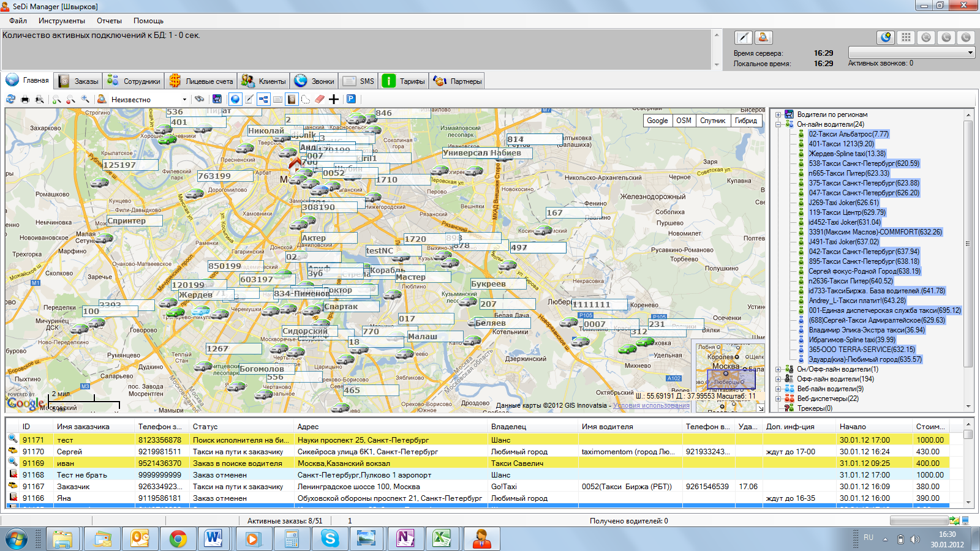Click the cancelled icon on order row 91168
The height and width of the screenshot is (551, 980).
12,474
